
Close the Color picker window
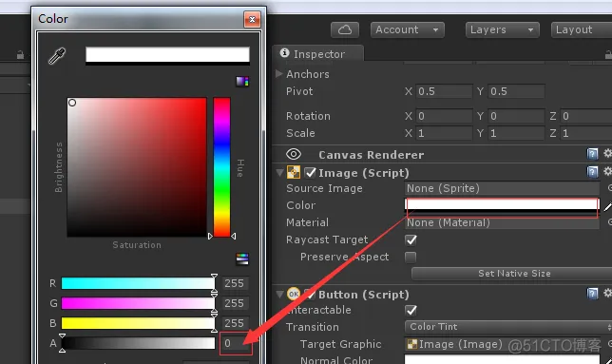252,19
